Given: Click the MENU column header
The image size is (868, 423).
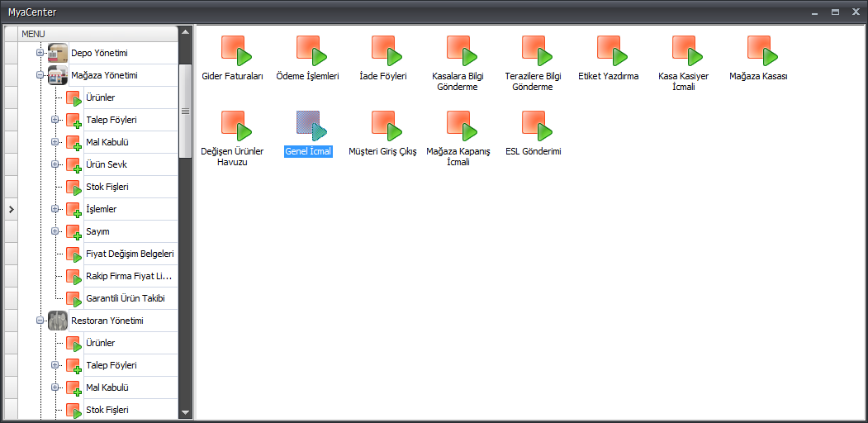Looking at the screenshot, I should [98, 34].
